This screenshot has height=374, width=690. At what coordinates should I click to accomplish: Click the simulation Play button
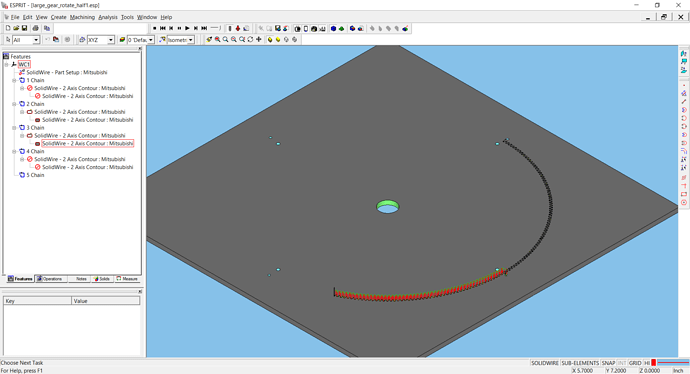click(x=187, y=28)
